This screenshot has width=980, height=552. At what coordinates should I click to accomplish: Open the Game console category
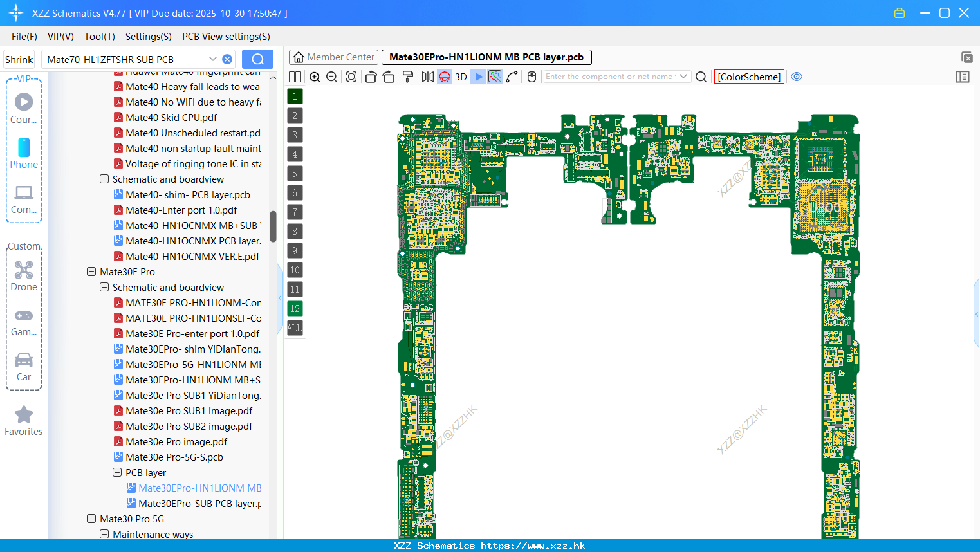[24, 322]
